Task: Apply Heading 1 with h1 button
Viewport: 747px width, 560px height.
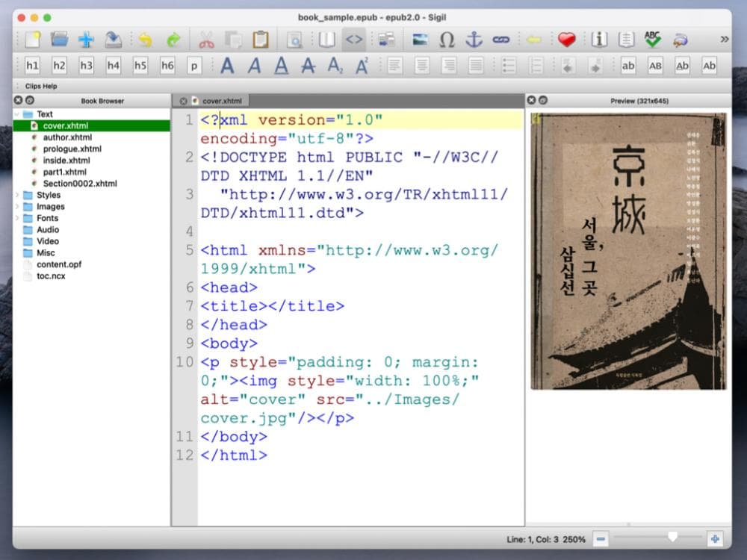Action: click(x=32, y=66)
